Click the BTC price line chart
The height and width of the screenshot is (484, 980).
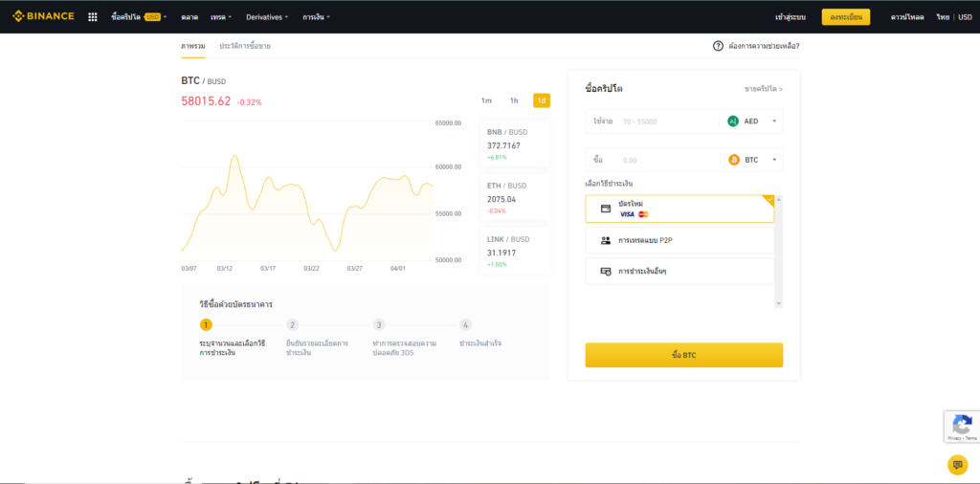[306, 203]
